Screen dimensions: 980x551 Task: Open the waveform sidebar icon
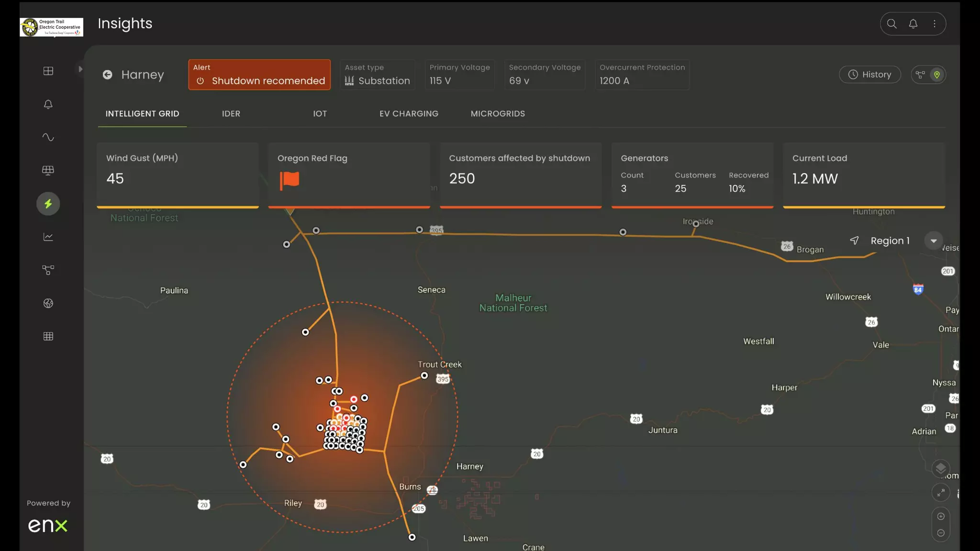tap(48, 137)
